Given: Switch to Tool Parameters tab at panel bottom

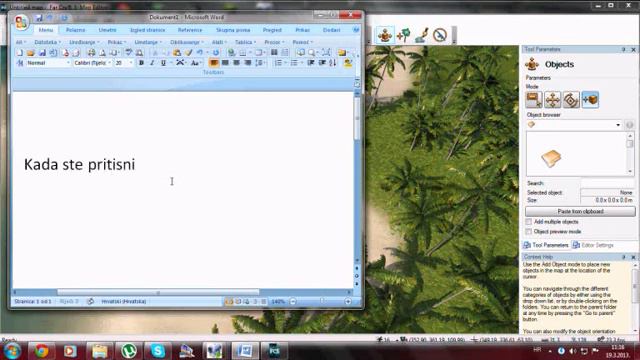Looking at the screenshot, I should click(x=546, y=245).
